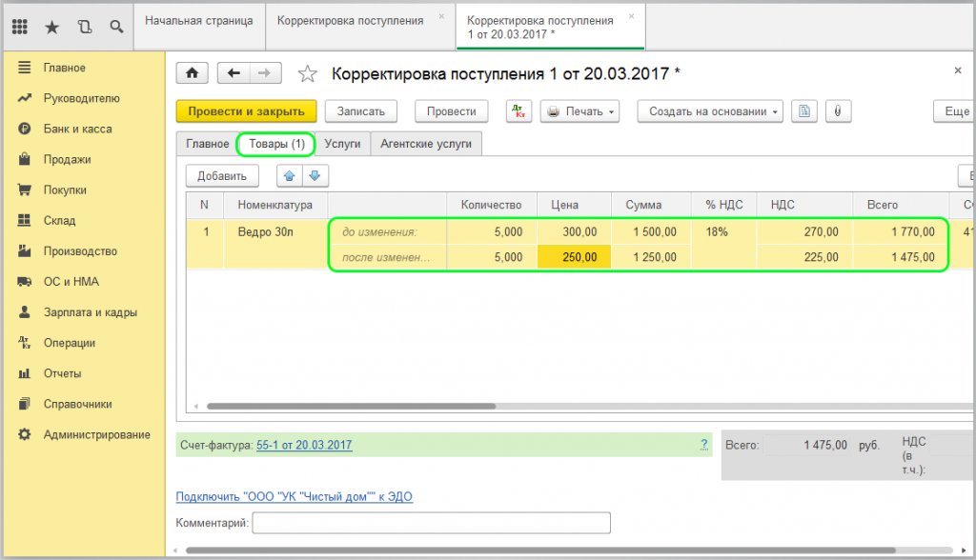Open Продажи section in sidebar
This screenshot has width=976, height=560.
[x=67, y=159]
